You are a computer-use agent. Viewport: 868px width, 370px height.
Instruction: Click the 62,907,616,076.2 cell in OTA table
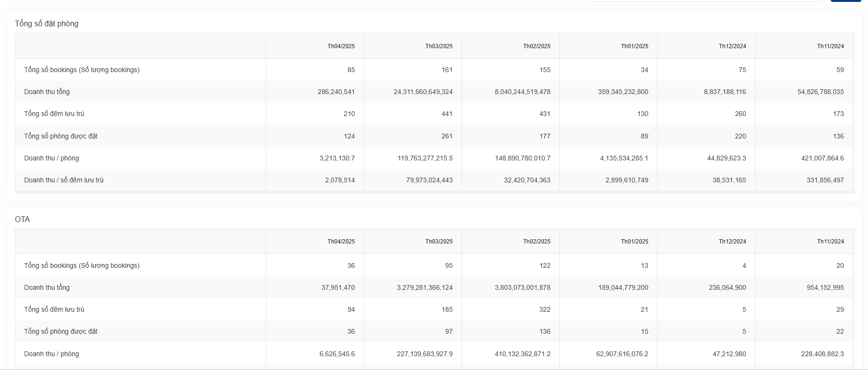click(622, 354)
